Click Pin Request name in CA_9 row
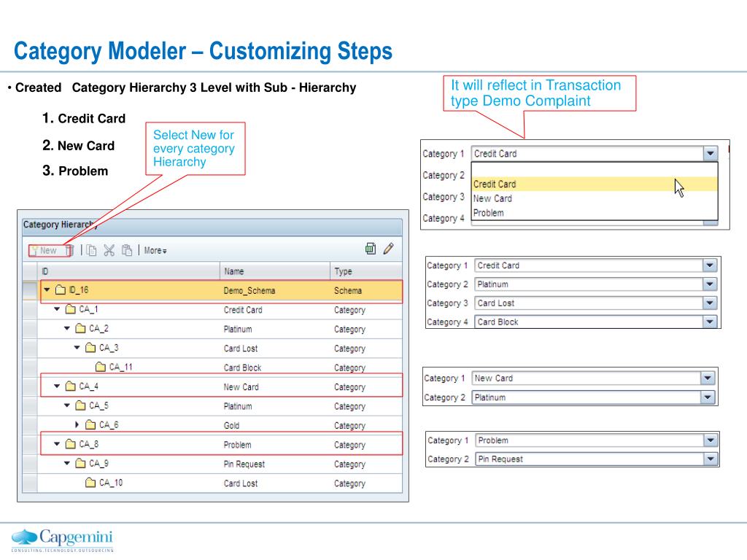 tap(244, 464)
